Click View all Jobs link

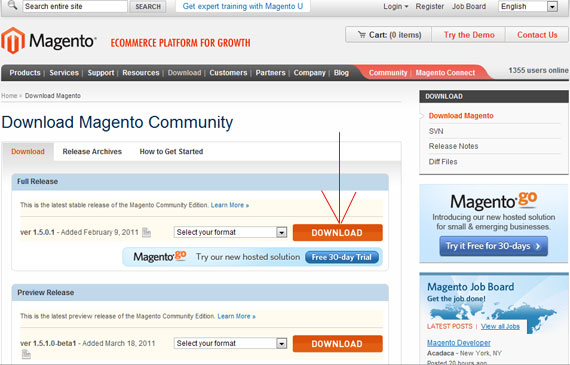click(500, 326)
